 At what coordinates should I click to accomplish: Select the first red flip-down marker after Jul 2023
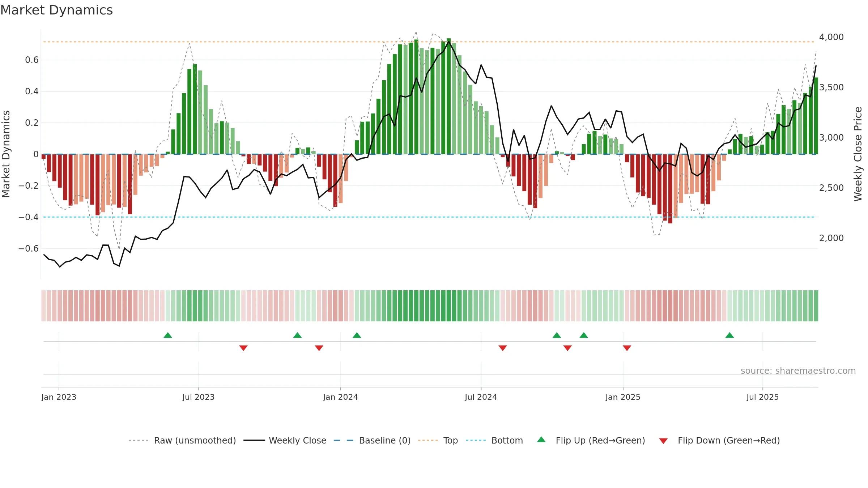243,348
